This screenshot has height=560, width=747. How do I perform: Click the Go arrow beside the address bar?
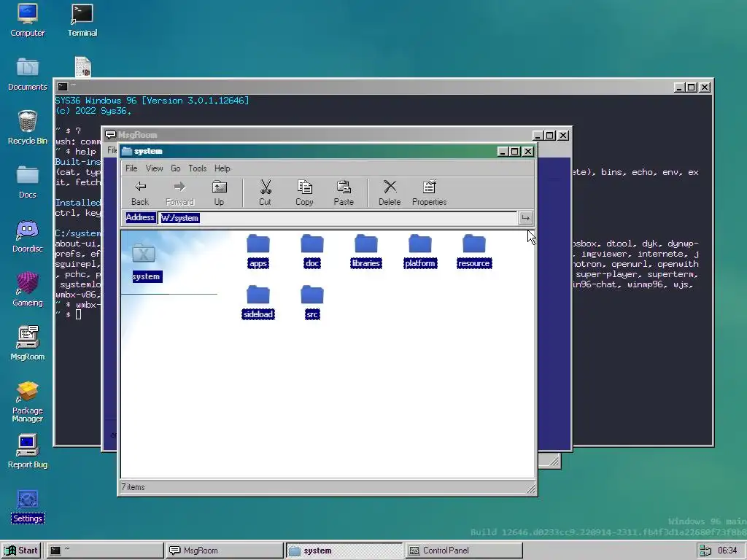pos(525,218)
